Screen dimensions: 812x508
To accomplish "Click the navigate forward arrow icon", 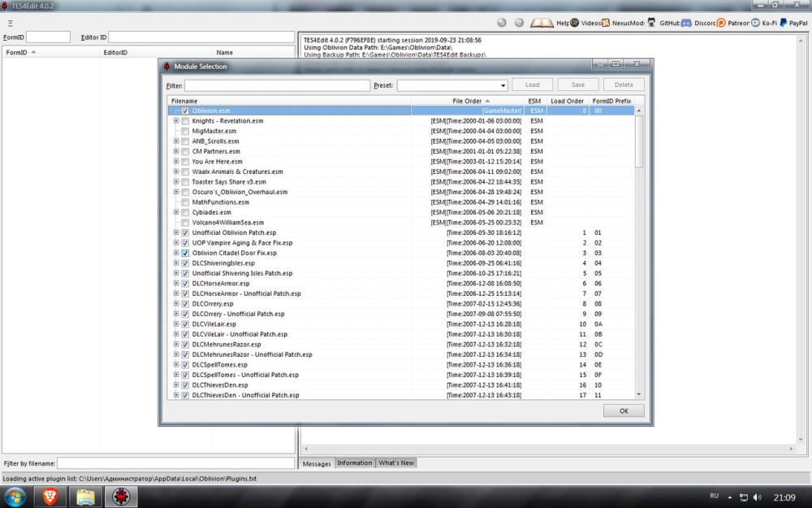I will (519, 23).
